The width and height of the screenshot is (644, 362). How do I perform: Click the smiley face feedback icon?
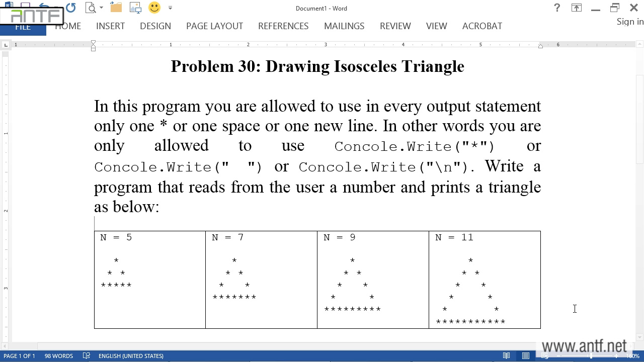click(154, 8)
